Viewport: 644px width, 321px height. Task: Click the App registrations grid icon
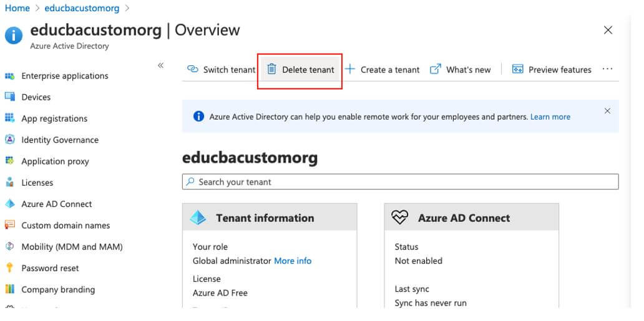9,118
